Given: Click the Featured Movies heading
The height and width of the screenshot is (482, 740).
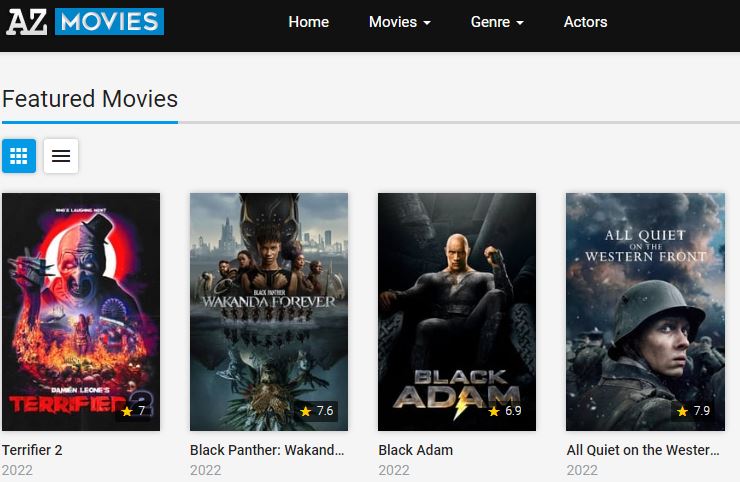Looking at the screenshot, I should pos(90,99).
